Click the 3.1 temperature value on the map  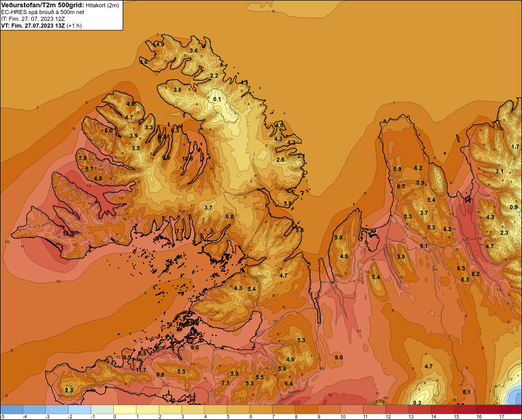[500, 172]
